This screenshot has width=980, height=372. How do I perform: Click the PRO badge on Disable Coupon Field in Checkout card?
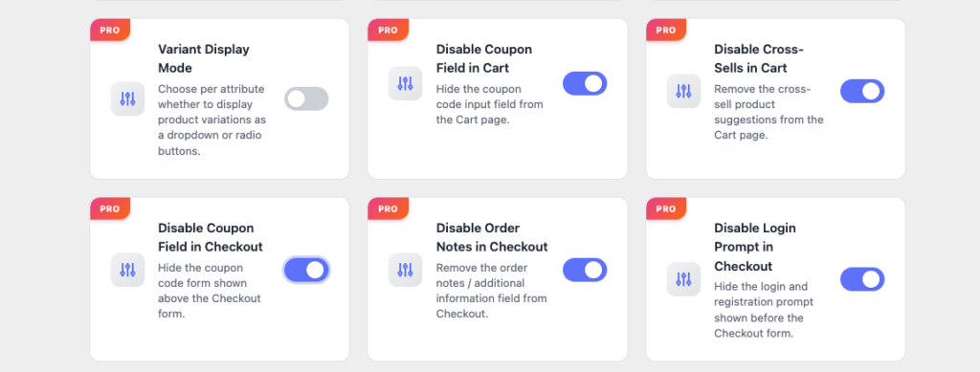coord(110,208)
